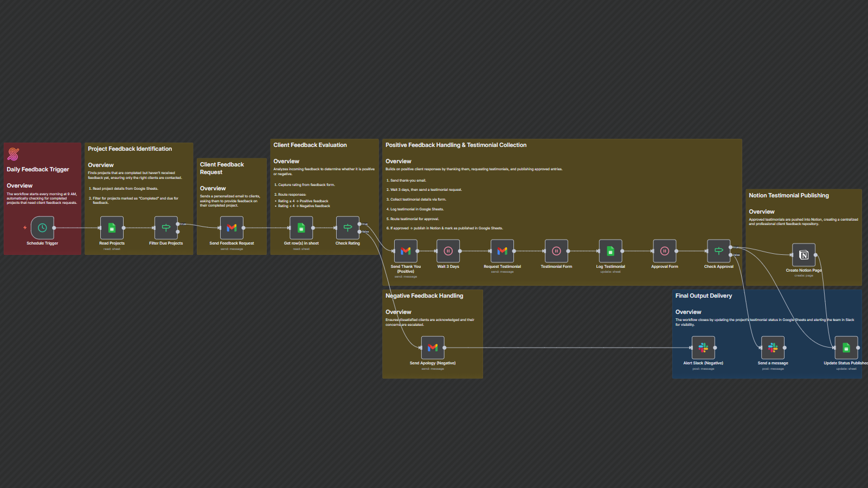868x488 pixels.
Task: Click the Final Output Delivery sticky note title
Action: pos(703,296)
